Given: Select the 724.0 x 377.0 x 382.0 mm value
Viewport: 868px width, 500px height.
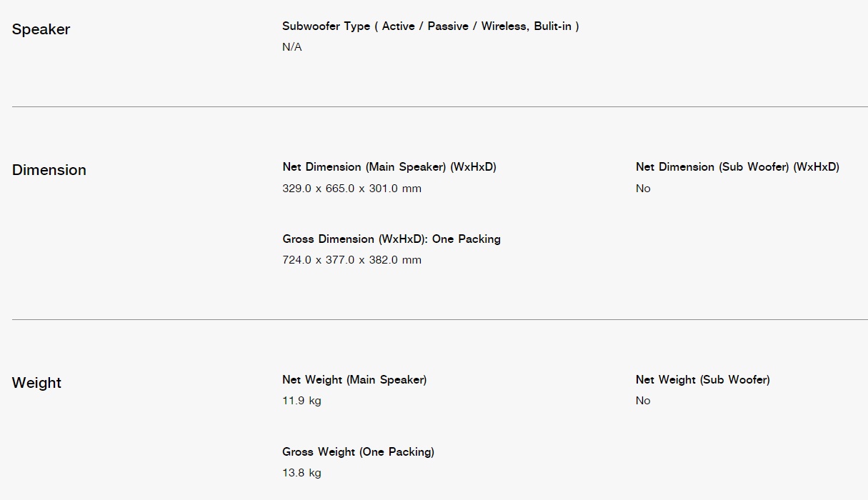Looking at the screenshot, I should point(352,260).
